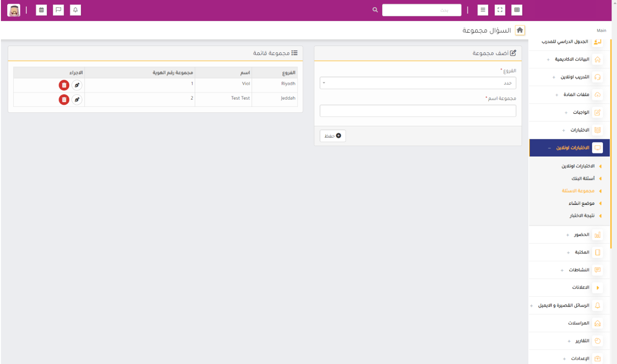This screenshot has height=364, width=617.
Task: Open the الفروع branch dropdown
Action: pyautogui.click(x=418, y=83)
